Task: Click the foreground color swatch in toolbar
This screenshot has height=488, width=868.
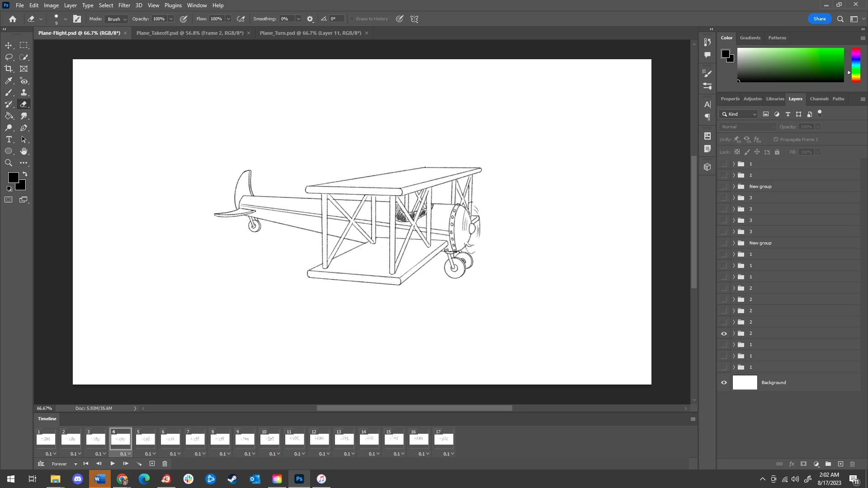Action: point(13,178)
